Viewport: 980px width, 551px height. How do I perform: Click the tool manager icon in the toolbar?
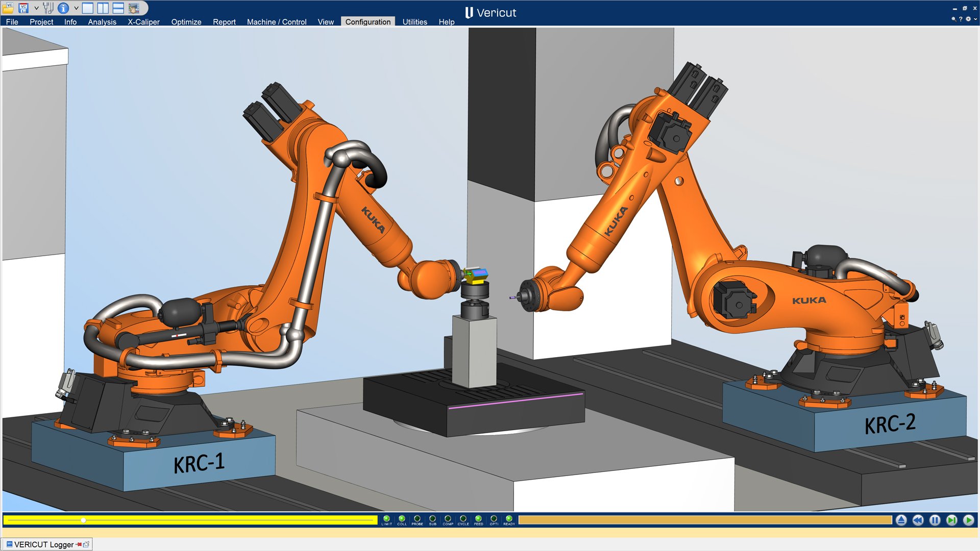pos(48,8)
